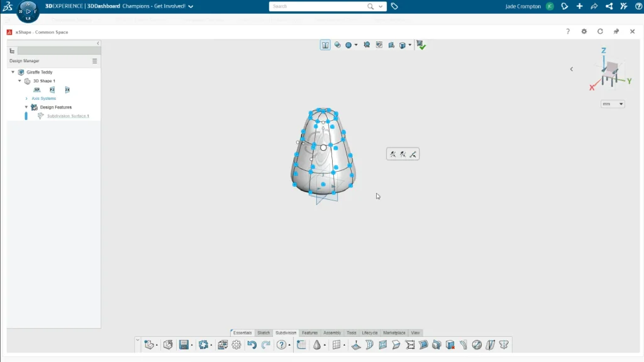Select the YZ plane icon

[52, 90]
